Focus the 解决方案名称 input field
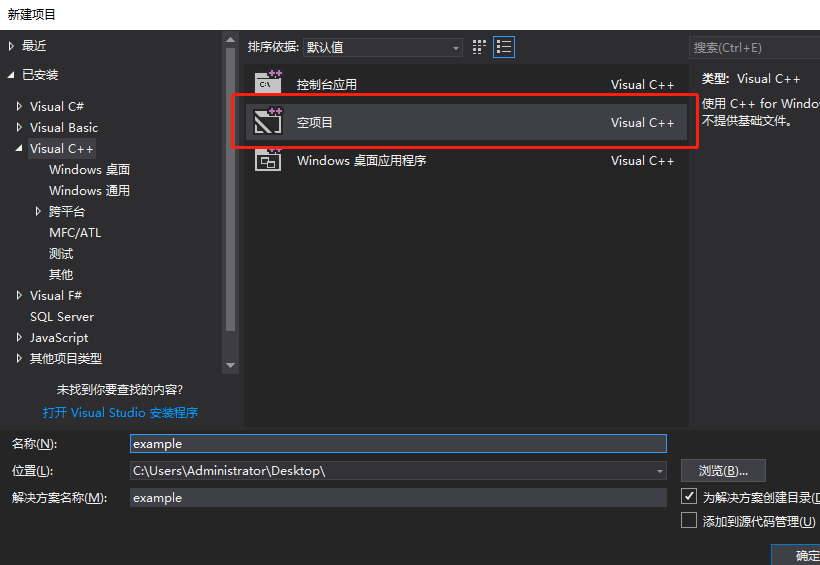Screen dimensions: 820x565 pyautogui.click(x=398, y=498)
